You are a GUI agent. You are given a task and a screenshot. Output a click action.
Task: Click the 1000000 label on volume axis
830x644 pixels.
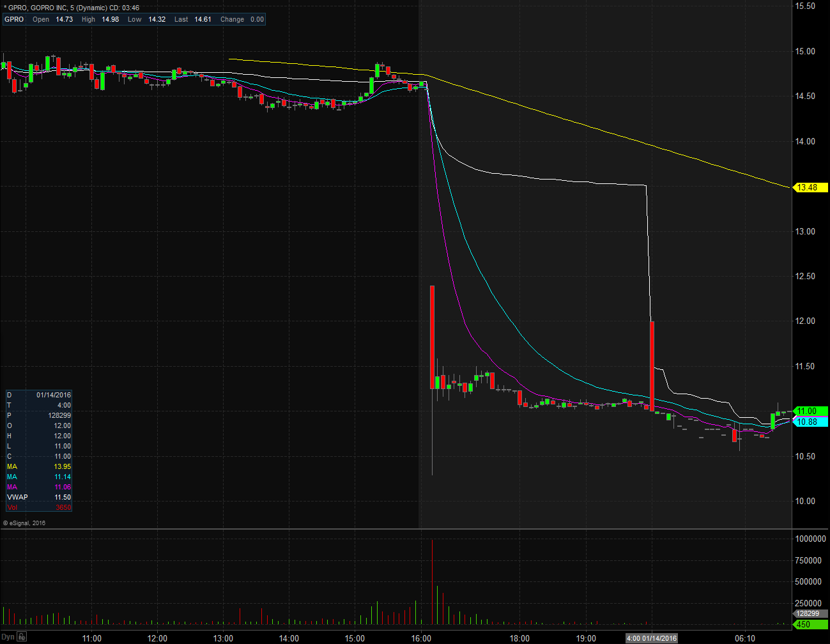coord(810,539)
